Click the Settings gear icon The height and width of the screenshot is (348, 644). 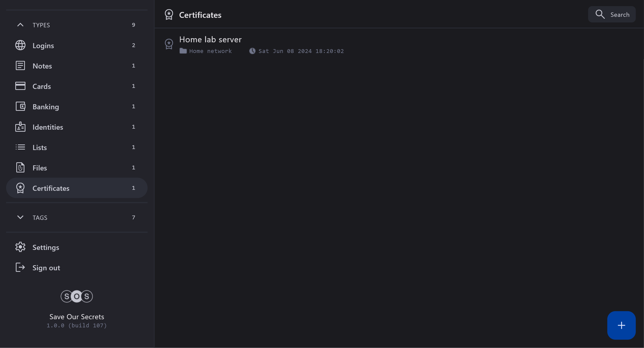coord(20,247)
